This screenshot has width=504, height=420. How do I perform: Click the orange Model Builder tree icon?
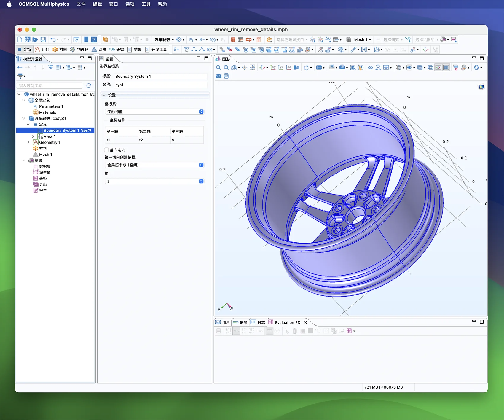105,39
